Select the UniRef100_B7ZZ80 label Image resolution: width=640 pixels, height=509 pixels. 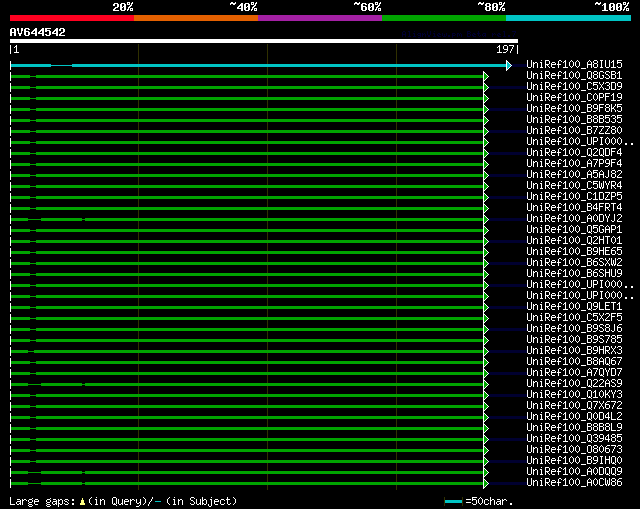tap(574, 130)
